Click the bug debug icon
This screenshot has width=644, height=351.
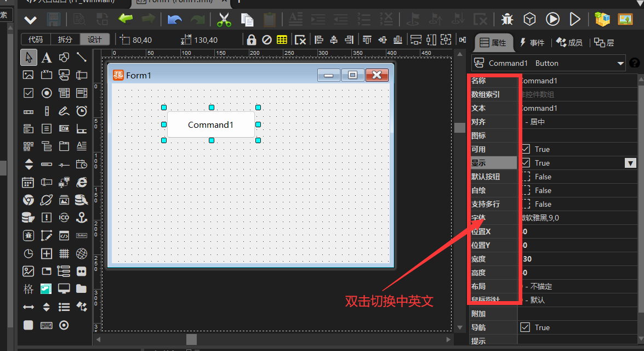pyautogui.click(x=507, y=20)
